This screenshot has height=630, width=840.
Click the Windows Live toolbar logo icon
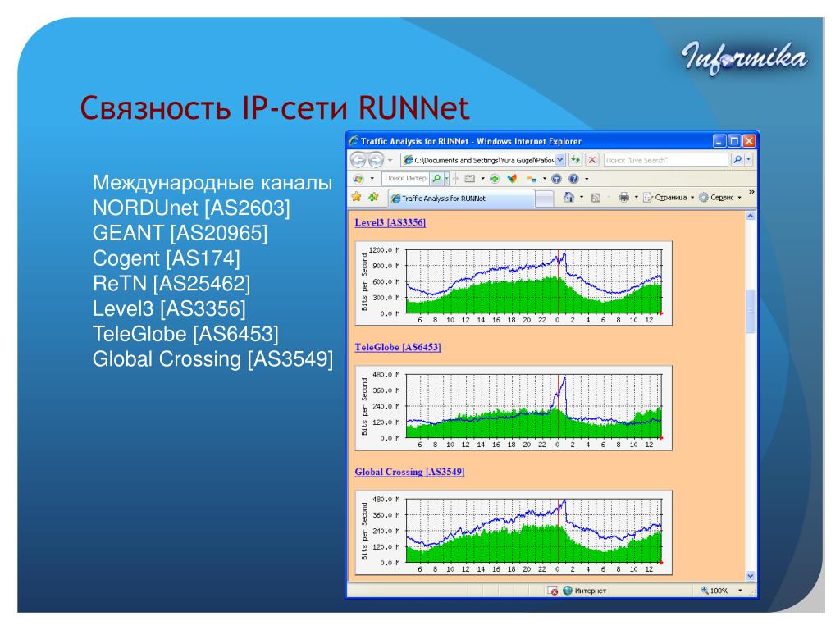(x=358, y=178)
